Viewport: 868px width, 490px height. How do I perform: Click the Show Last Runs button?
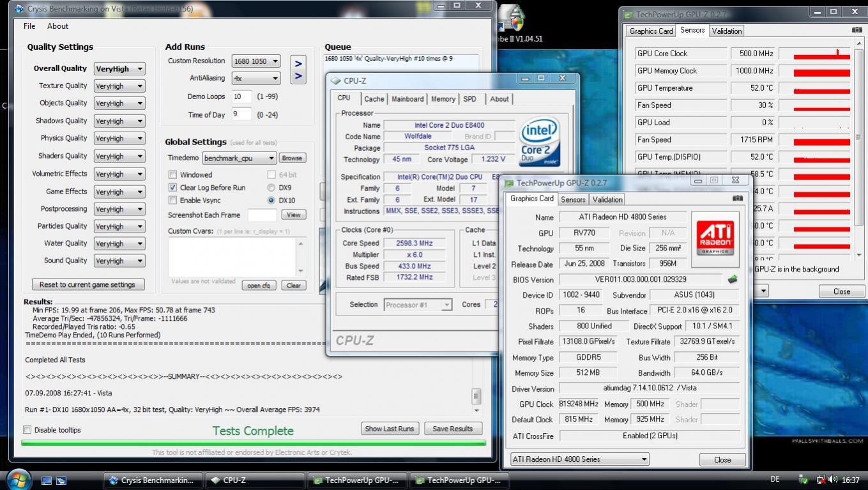click(x=390, y=429)
